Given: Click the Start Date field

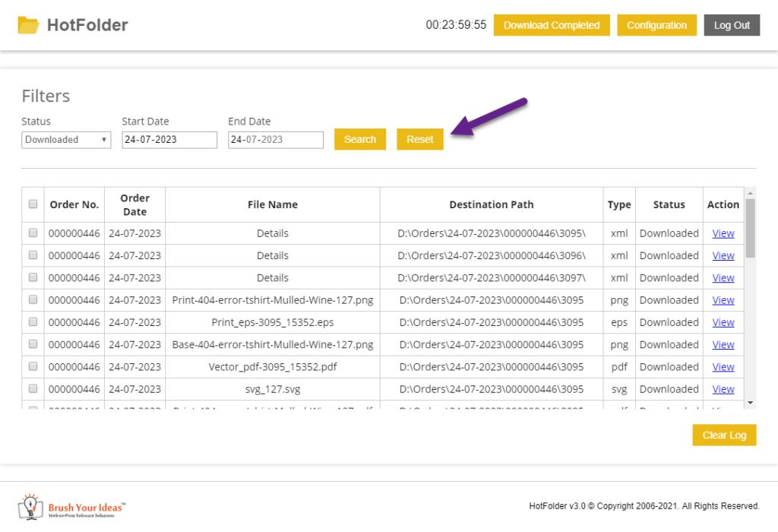Looking at the screenshot, I should coord(169,140).
